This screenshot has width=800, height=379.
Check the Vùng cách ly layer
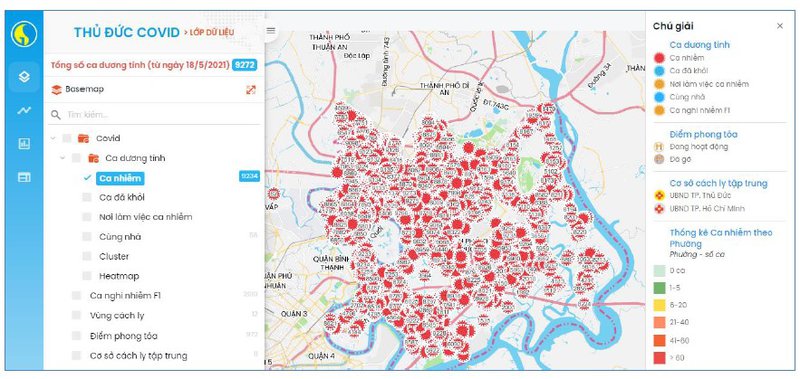[x=77, y=316]
